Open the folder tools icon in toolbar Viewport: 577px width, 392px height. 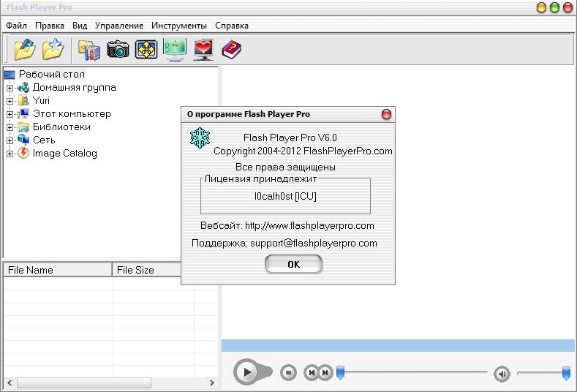click(89, 50)
